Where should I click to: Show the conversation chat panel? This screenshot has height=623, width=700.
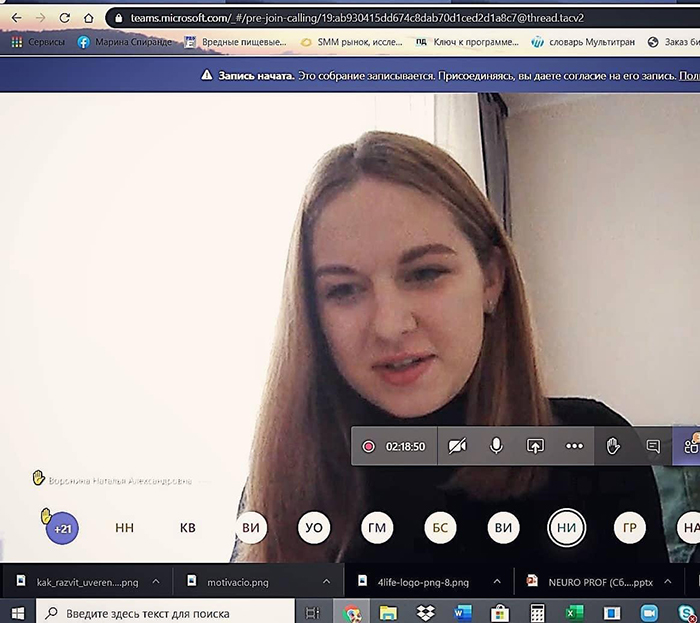click(653, 446)
